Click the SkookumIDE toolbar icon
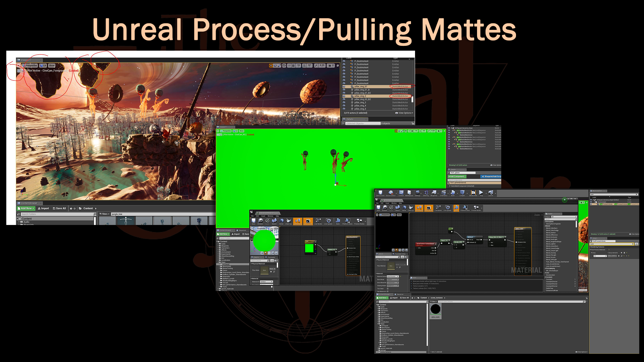644x362 pixels. click(x=473, y=193)
